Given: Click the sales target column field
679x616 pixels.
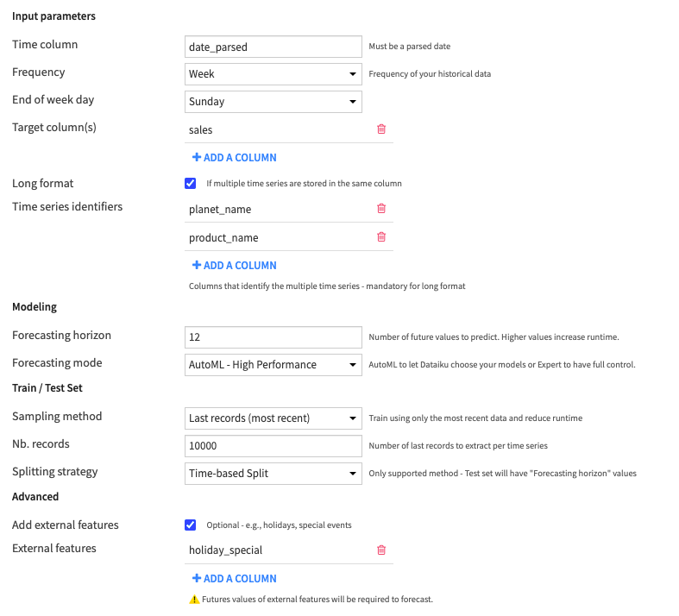Looking at the screenshot, I should tap(276, 129).
